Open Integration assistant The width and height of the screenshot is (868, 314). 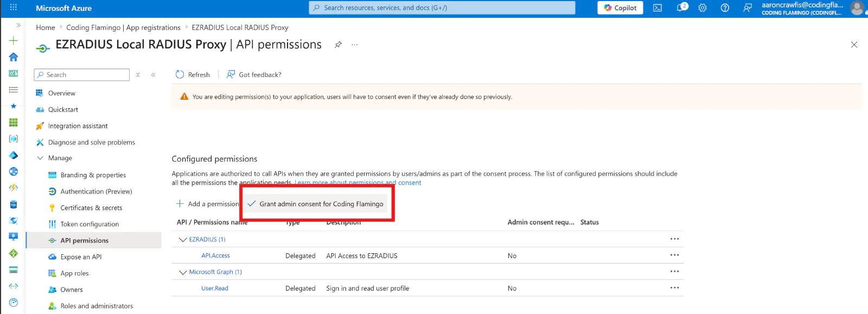pos(78,126)
